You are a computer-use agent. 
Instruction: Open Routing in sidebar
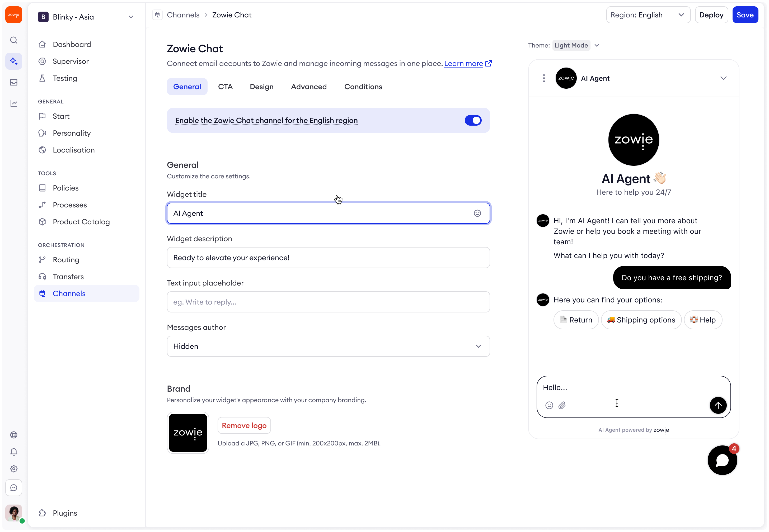[86, 260]
